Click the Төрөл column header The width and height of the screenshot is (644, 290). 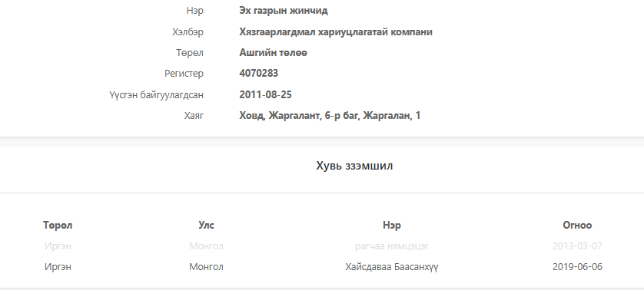coord(58,226)
